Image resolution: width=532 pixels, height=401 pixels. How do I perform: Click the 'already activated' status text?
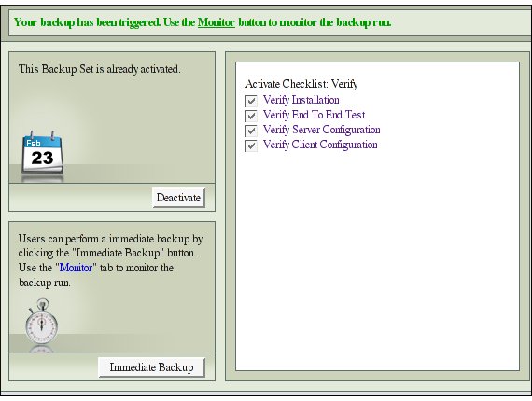point(100,69)
